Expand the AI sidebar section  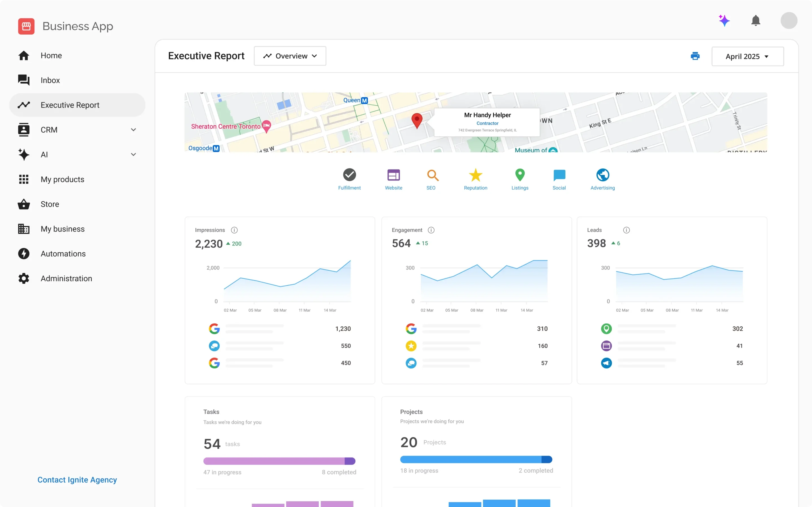133,154
